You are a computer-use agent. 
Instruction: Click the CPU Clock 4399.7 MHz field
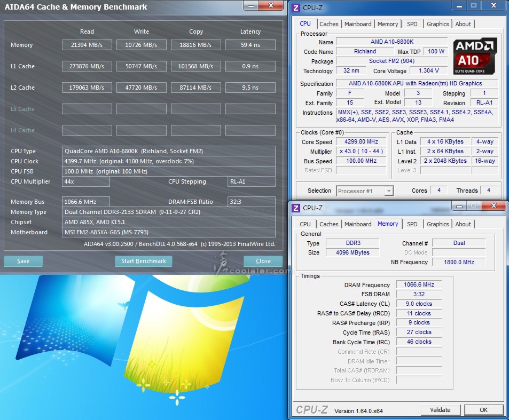tap(168, 161)
